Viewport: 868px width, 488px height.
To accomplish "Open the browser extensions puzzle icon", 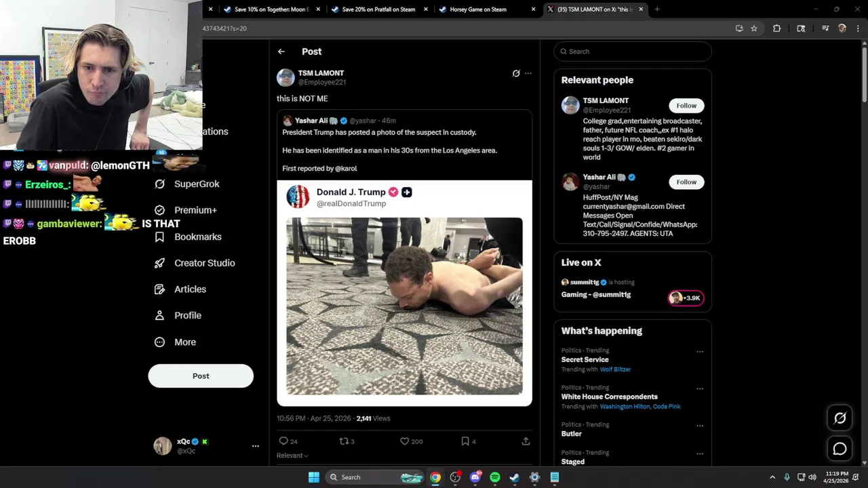I will point(777,28).
